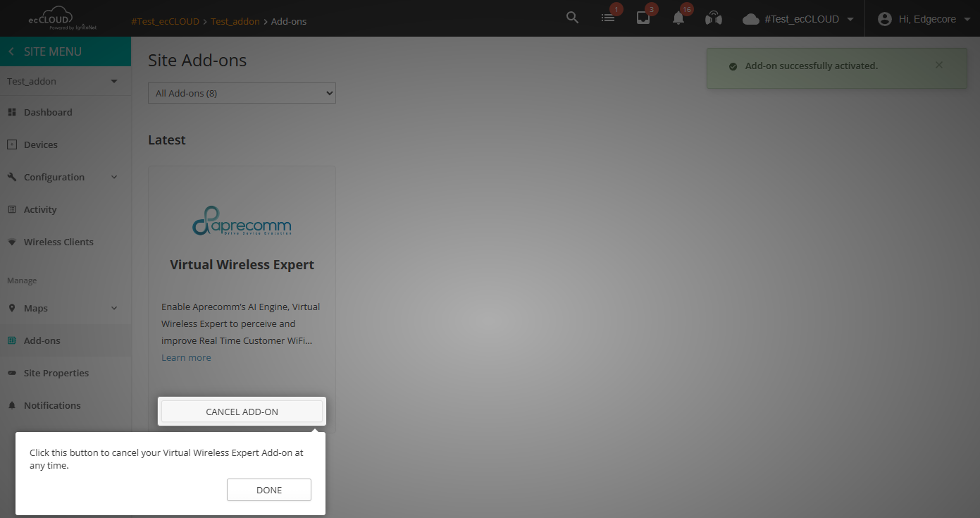The height and width of the screenshot is (518, 980).
Task: Open the All Add-ons filter dropdown
Action: [x=242, y=92]
